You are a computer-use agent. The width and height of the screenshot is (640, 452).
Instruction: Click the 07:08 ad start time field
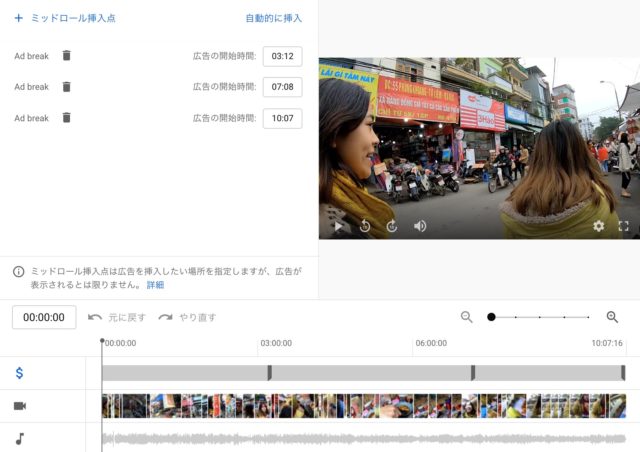click(282, 87)
